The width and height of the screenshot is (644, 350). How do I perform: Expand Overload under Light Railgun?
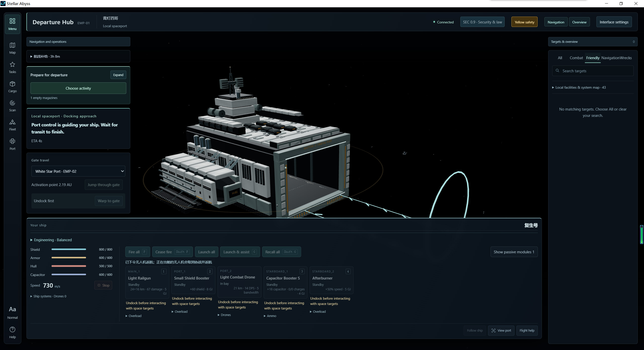coord(133,316)
